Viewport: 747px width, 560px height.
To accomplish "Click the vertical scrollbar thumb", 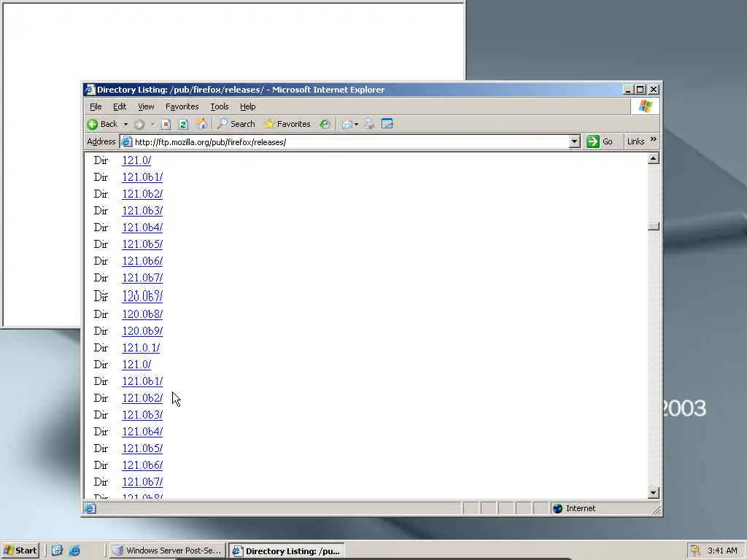I will [x=654, y=226].
